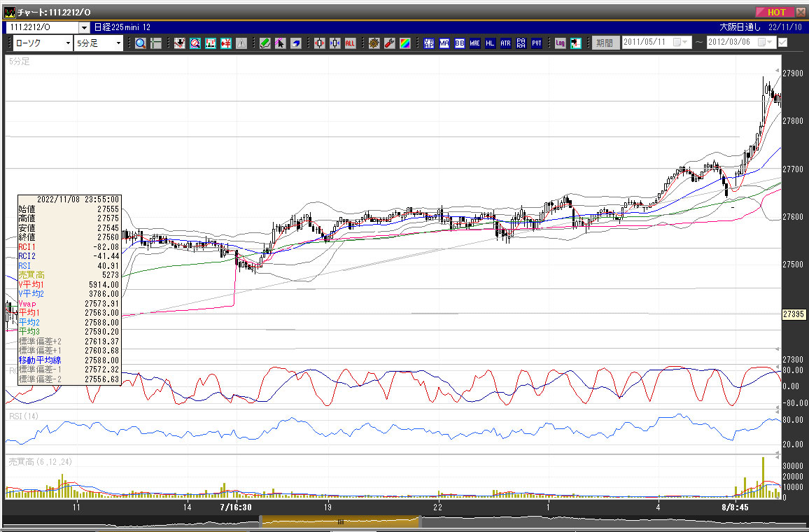Image resolution: width=809 pixels, height=532 pixels.
Task: Click the 標準偏差+2 row in data box
Action: [x=69, y=341]
